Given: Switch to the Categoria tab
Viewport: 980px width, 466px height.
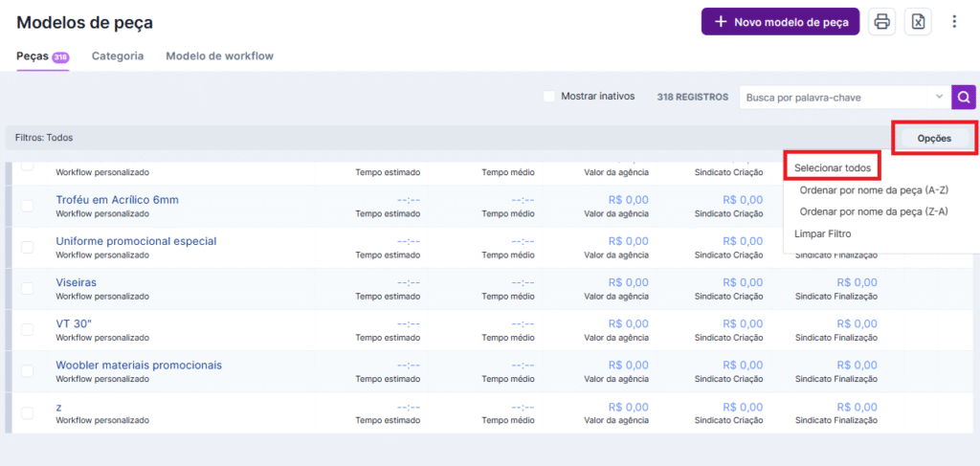Looking at the screenshot, I should 118,56.
